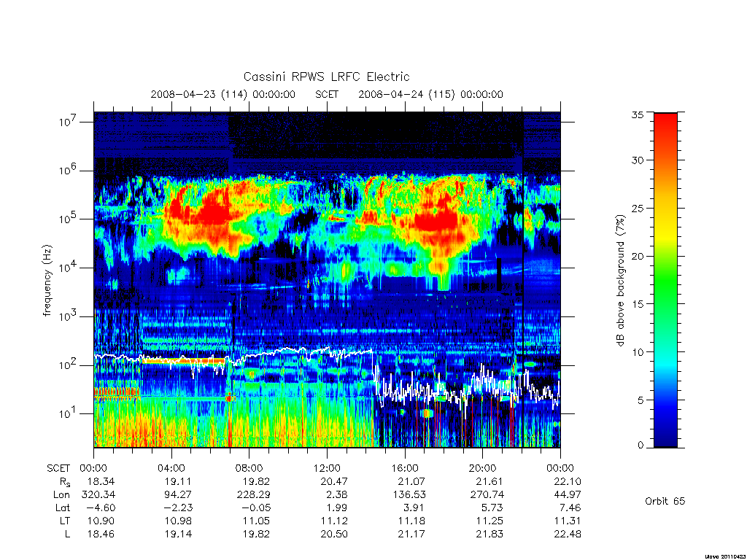
Task: Click the 'SCET' label between the dates
Action: click(x=327, y=94)
